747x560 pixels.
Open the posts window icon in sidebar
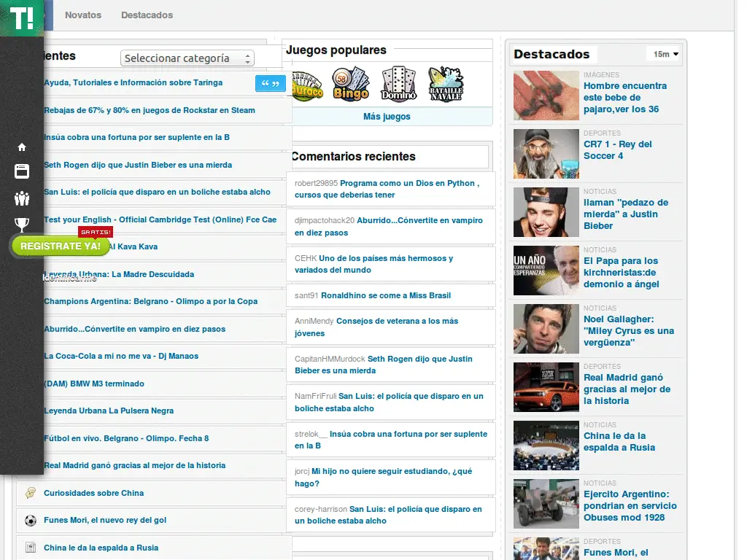[x=22, y=171]
